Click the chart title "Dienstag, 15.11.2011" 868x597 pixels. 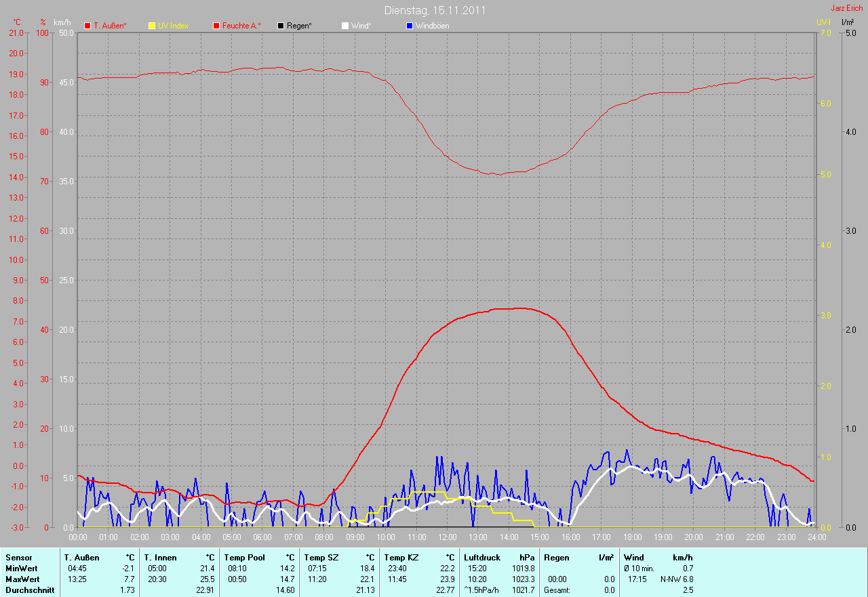[435, 10]
